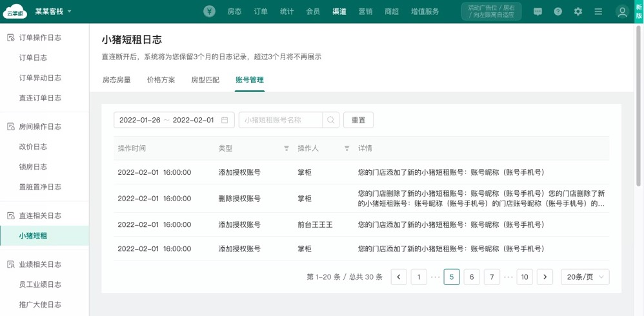Click the yen currency icon in top bar
The width and height of the screenshot is (644, 316).
click(x=209, y=12)
